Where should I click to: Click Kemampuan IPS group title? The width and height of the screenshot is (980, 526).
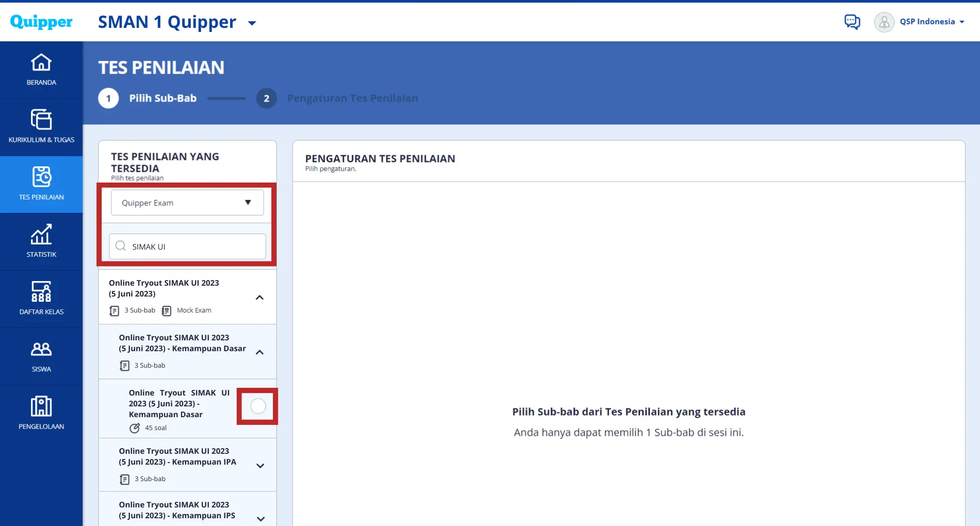coord(177,510)
